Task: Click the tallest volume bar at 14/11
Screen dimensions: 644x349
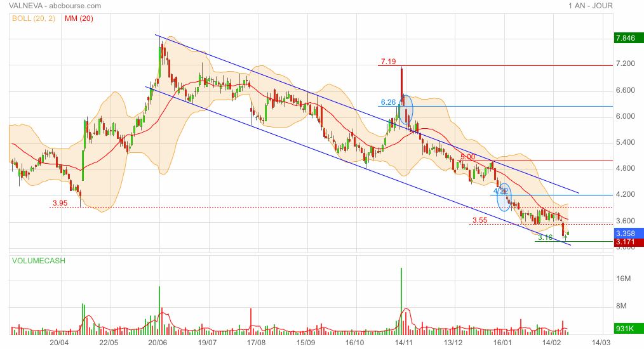Action: pyautogui.click(x=401, y=301)
